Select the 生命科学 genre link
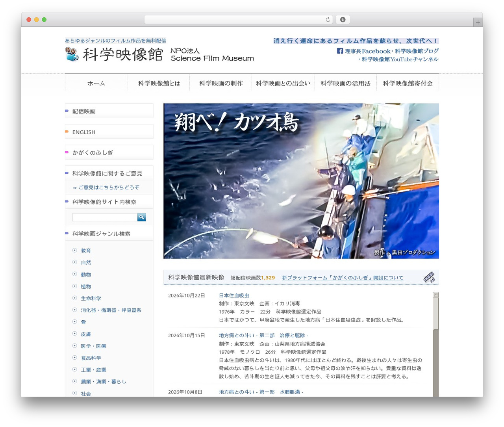Viewport: 504px width, 427px height. click(x=91, y=298)
